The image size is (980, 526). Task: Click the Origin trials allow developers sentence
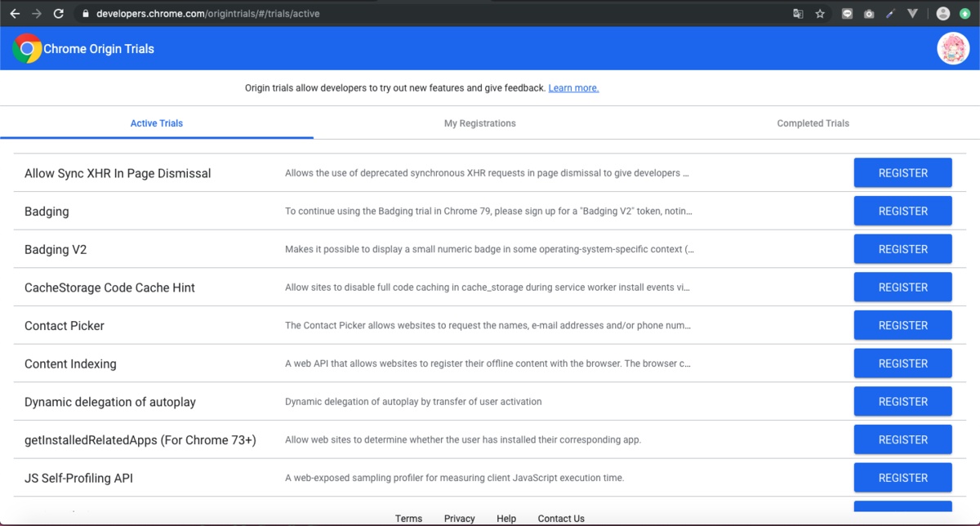coord(395,88)
